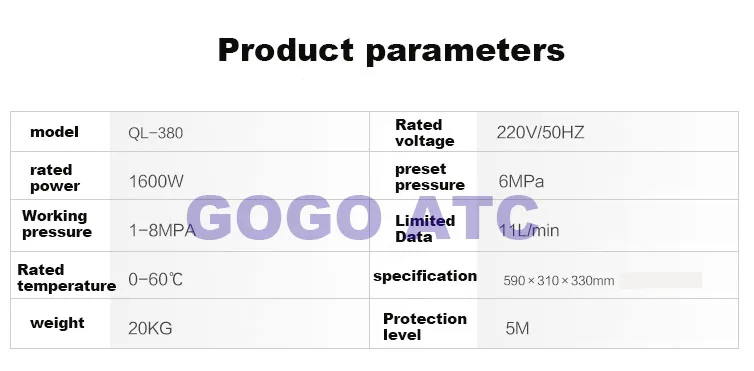The image size is (754, 371).
Task: Select the Rated temperature label
Action: 66,278
